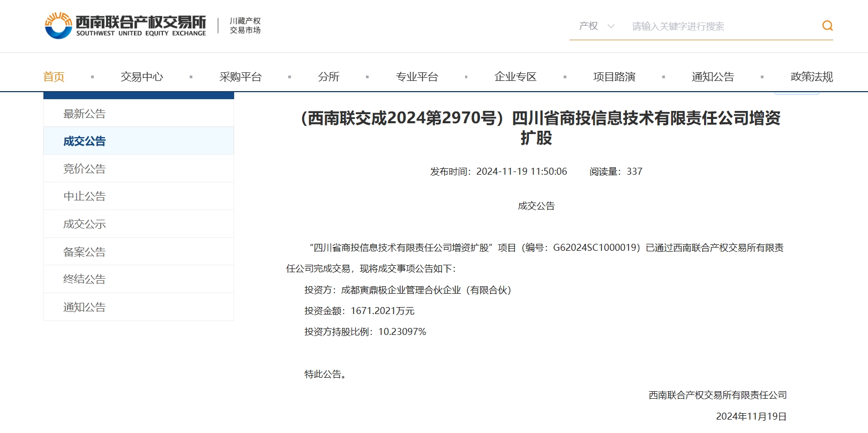Screen dimensions: 868x433
Task: Expand the 产权 search category dropdown
Action: 596,26
